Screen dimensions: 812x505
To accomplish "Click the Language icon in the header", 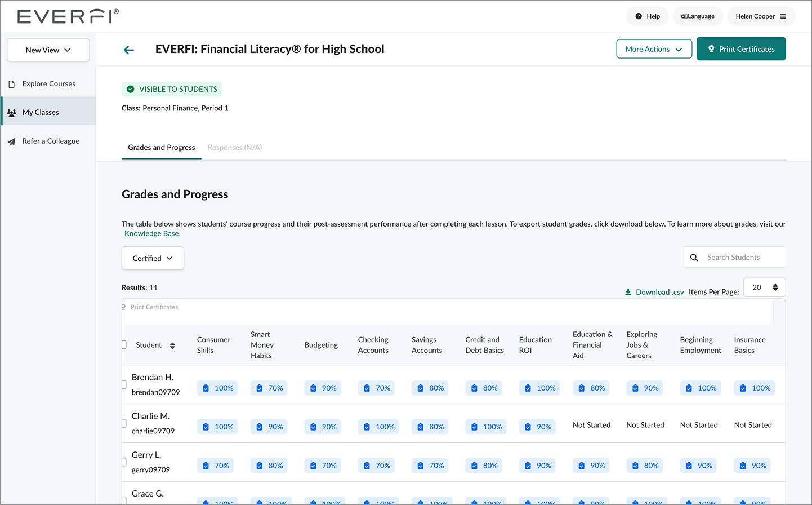I will (x=684, y=16).
